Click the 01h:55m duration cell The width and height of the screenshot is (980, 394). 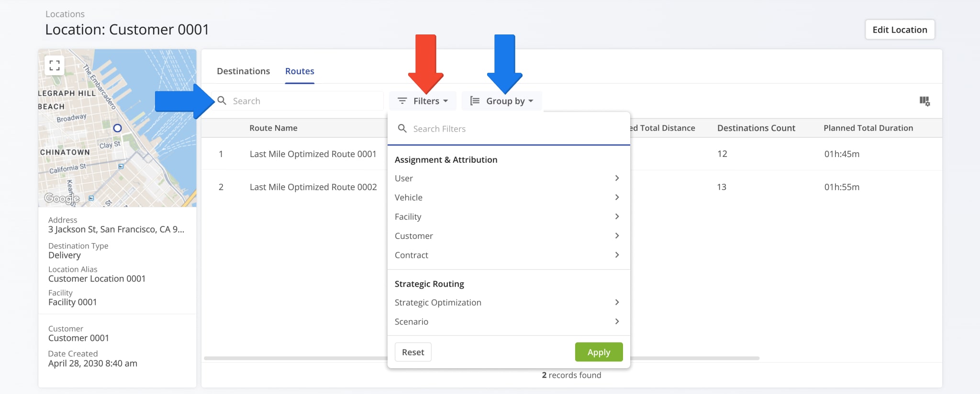[842, 187]
